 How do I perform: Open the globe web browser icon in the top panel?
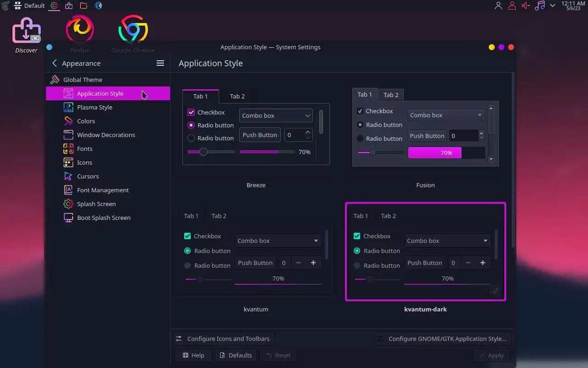98,6
